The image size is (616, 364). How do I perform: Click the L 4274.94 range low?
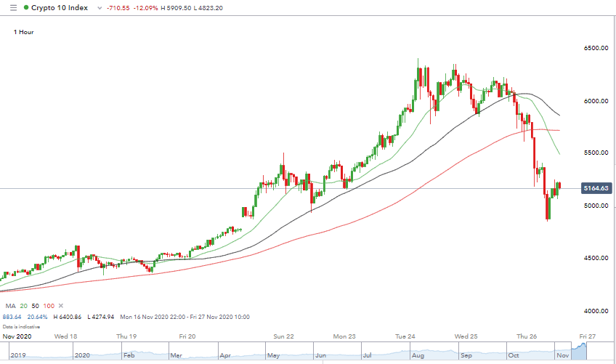[x=100, y=317]
